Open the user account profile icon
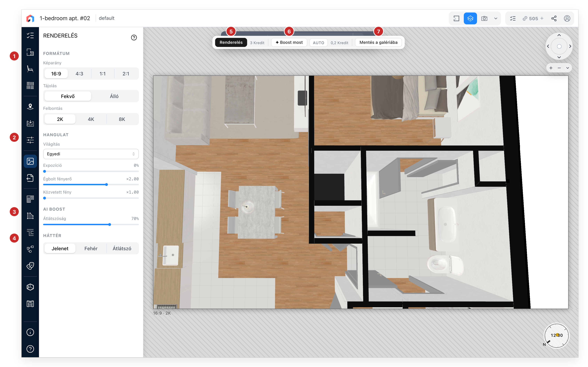Viewport: 588px width, 367px height. tap(567, 18)
